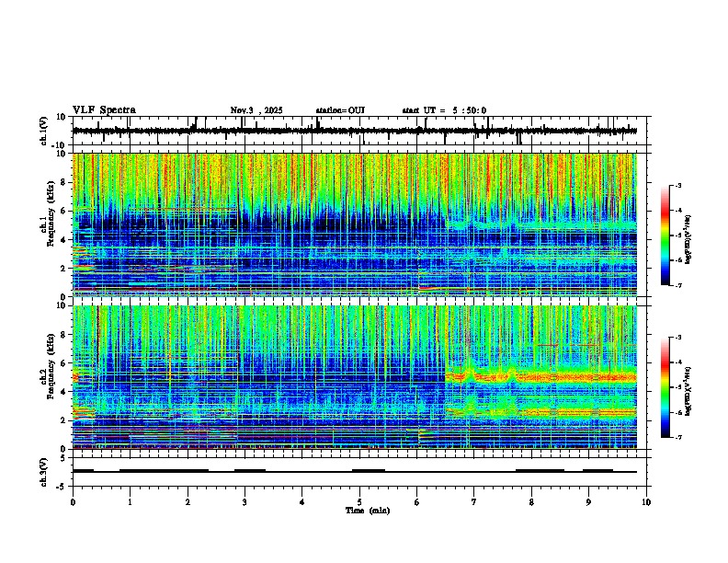Click the "ch.1(V)" waveform axis label

(44, 131)
